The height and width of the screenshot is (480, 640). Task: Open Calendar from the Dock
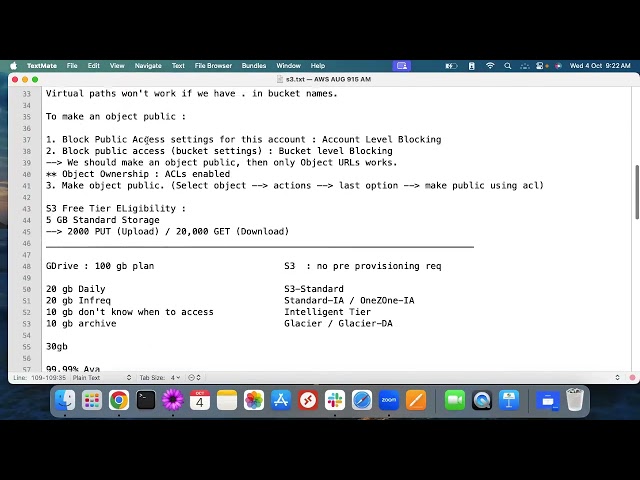coord(200,400)
